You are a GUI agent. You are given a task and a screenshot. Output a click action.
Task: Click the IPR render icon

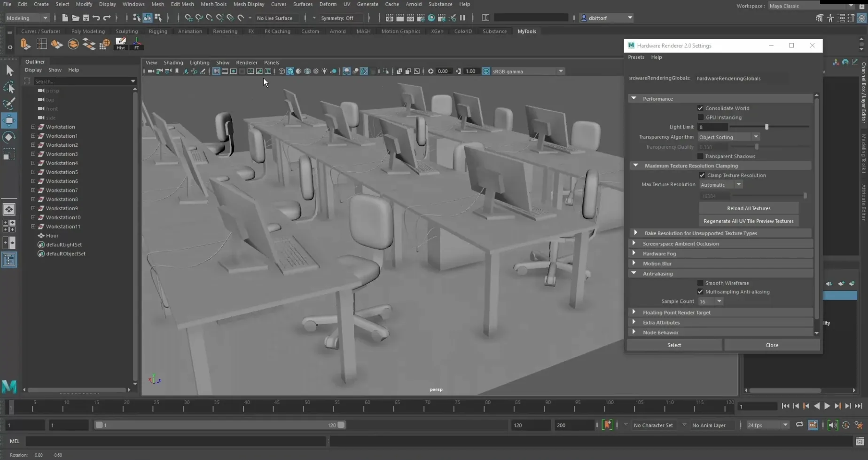click(x=410, y=18)
